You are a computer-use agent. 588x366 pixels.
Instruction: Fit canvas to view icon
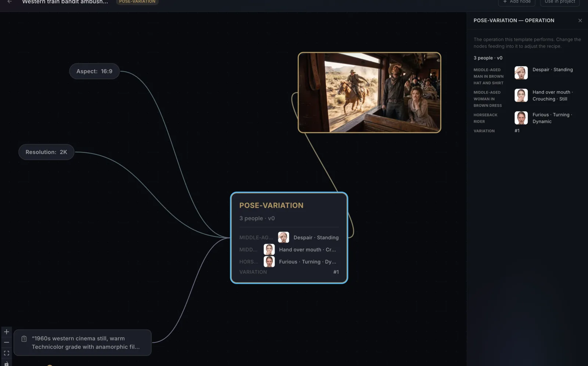7,353
